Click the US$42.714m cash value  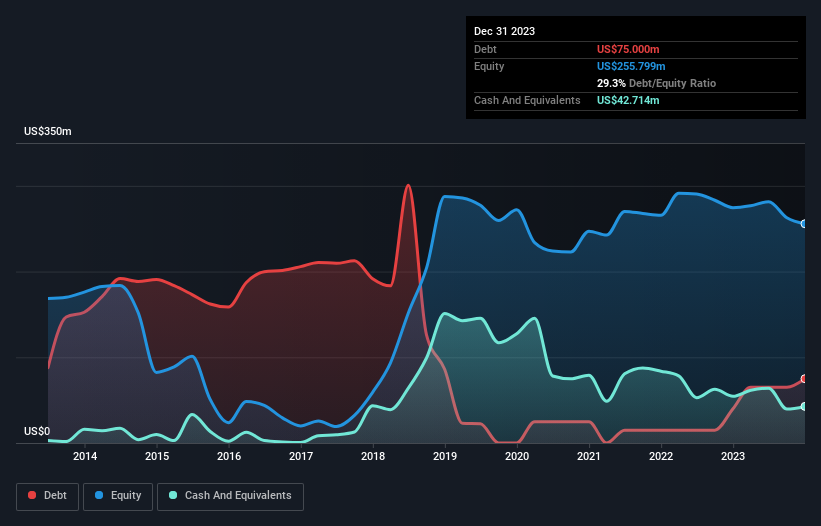click(x=628, y=100)
